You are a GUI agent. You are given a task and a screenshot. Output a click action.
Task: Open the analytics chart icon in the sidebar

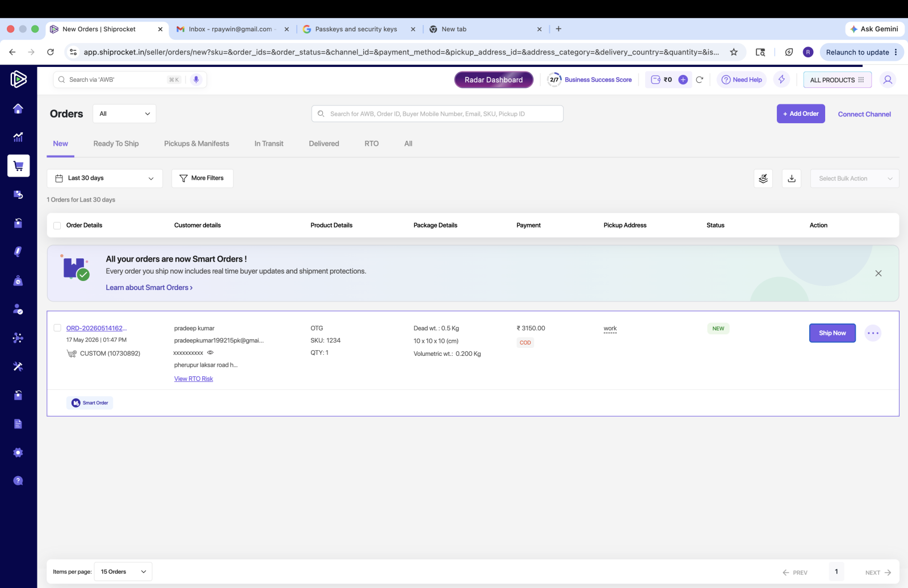point(18,137)
